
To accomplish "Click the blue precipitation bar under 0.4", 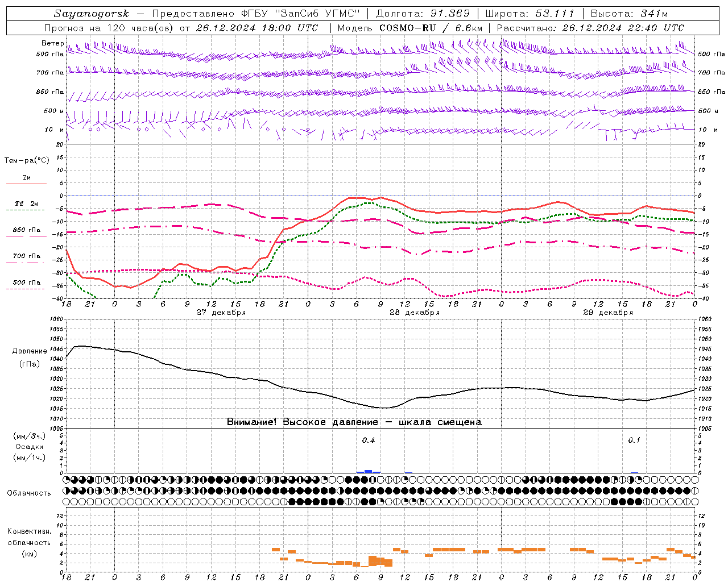I will click(x=368, y=472).
